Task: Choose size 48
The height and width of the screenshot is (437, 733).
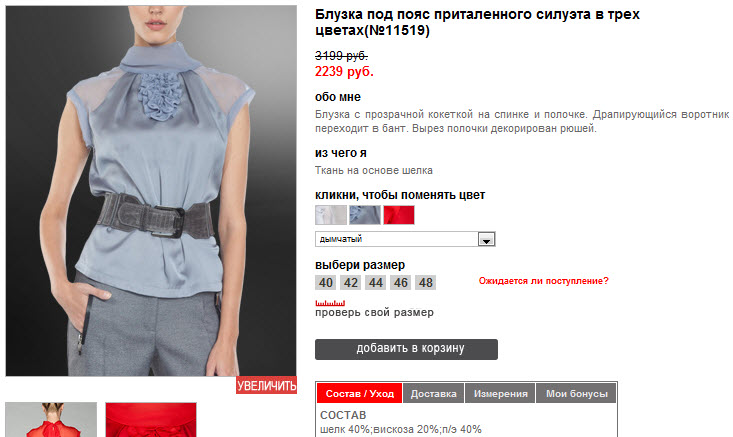Action: tap(425, 283)
